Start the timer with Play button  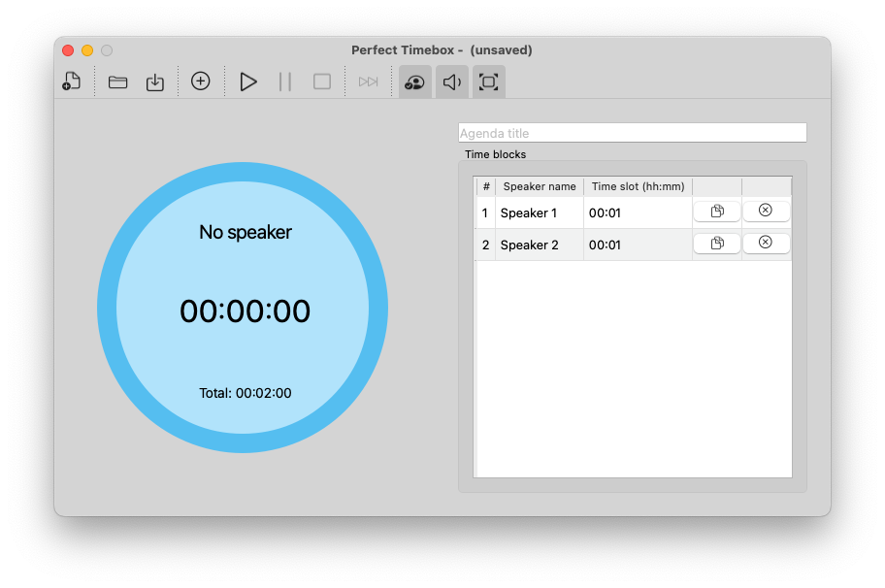click(x=248, y=82)
